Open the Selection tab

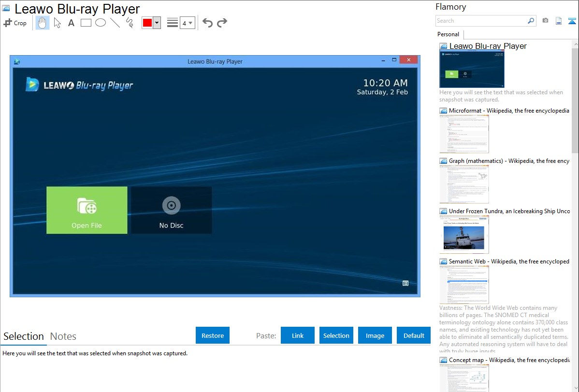tap(24, 336)
